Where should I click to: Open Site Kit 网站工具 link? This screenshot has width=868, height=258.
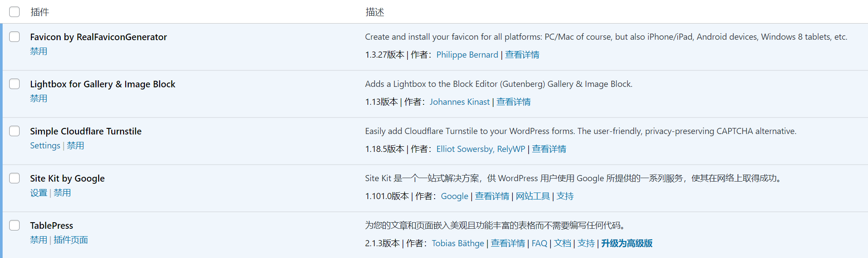[x=532, y=196]
